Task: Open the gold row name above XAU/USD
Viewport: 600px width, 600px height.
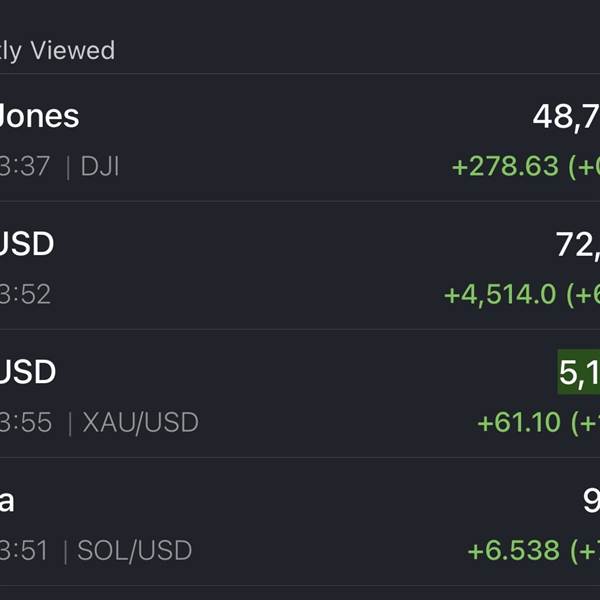Action: tap(27, 372)
